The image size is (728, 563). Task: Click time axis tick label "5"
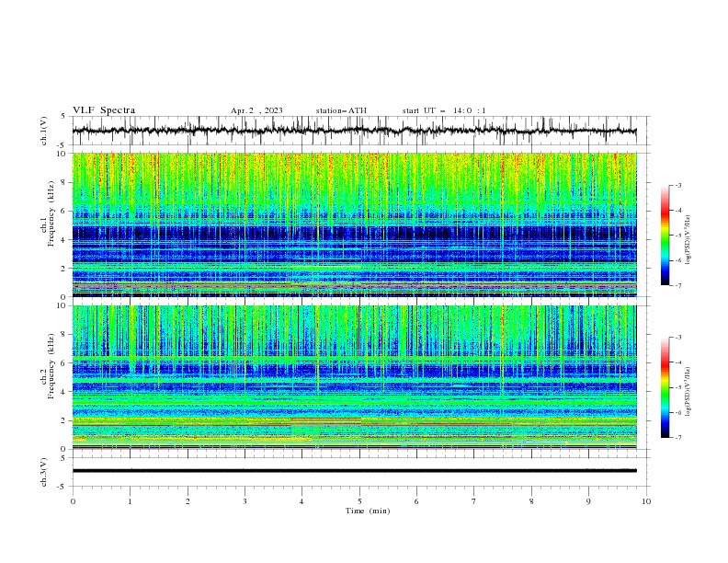(x=359, y=501)
